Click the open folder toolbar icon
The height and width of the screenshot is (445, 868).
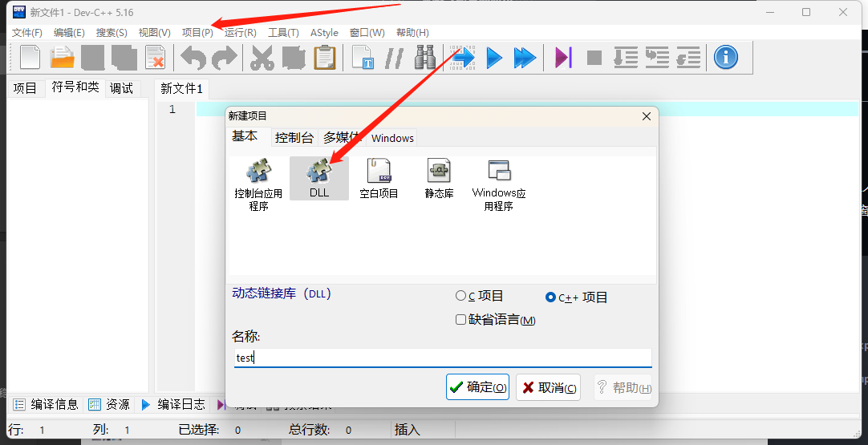click(x=62, y=58)
